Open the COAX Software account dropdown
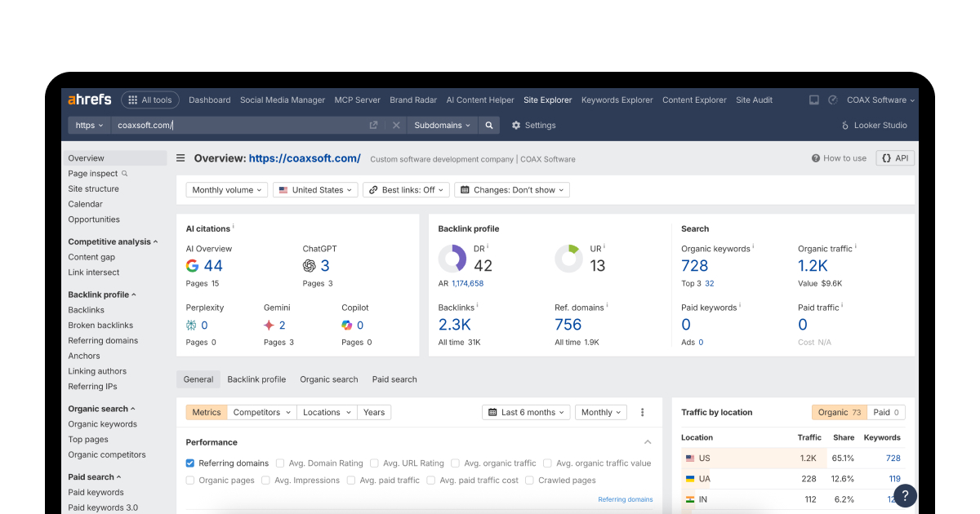980x514 pixels. (x=880, y=100)
